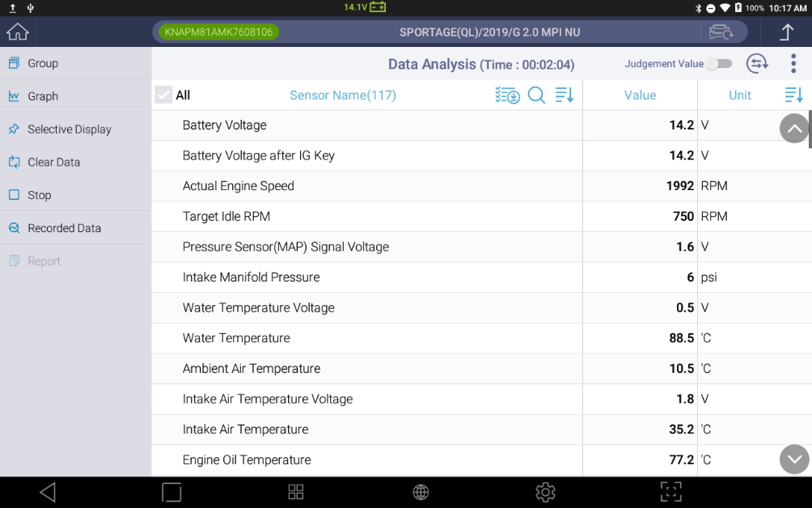Screen dimensions: 812x508
Task: Select the Stop option in sidebar
Action: click(x=75, y=195)
